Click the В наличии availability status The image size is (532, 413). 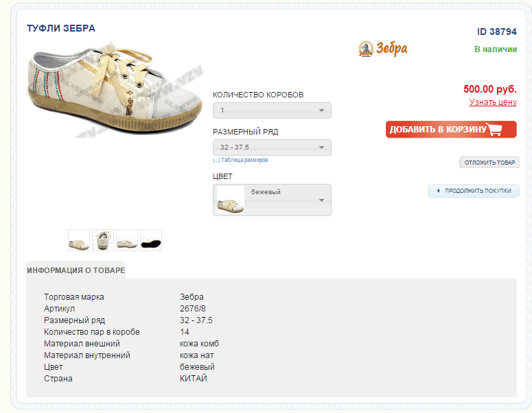(x=495, y=49)
